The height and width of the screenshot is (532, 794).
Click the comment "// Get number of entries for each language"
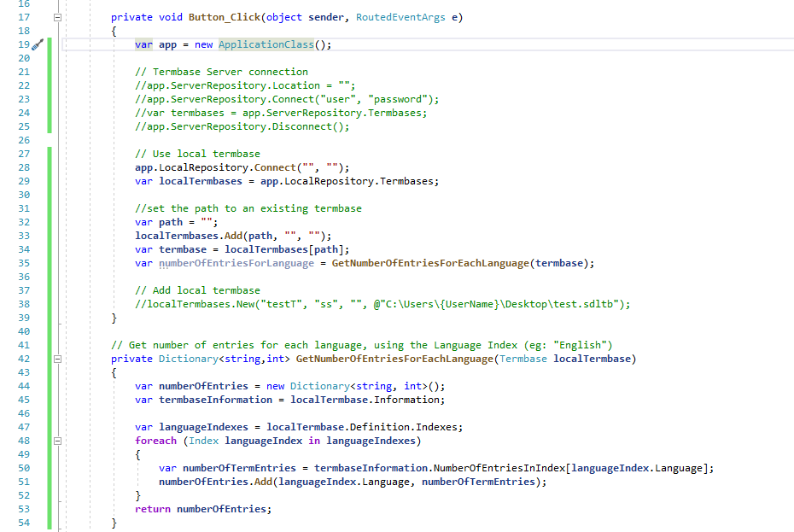click(x=361, y=346)
